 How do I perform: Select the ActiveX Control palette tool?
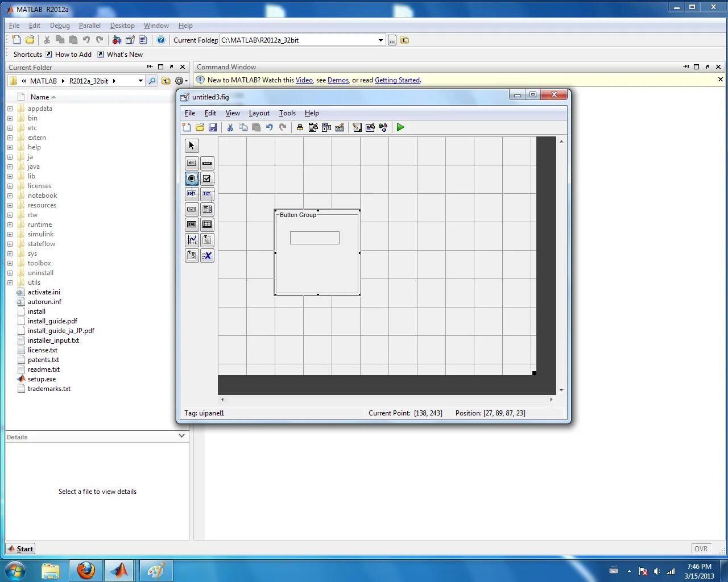207,255
